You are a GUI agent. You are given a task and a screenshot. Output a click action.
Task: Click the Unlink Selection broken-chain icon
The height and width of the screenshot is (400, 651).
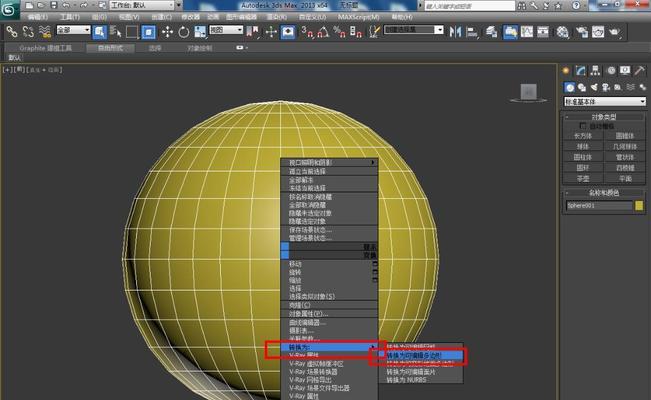[x=28, y=32]
